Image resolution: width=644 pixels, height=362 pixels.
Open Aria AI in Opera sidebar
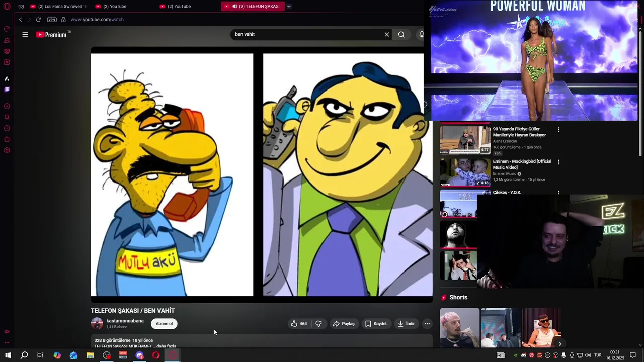click(x=7, y=79)
